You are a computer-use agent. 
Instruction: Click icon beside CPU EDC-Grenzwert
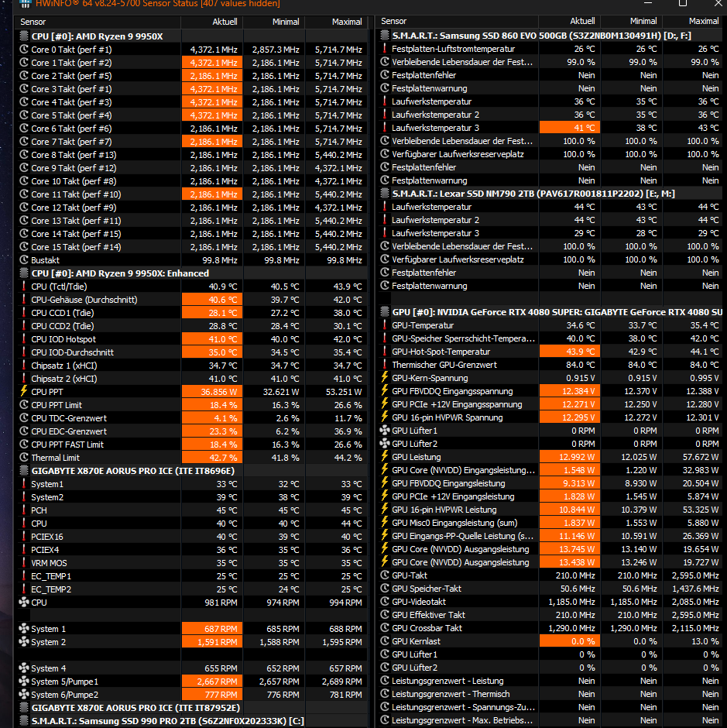coord(24,431)
